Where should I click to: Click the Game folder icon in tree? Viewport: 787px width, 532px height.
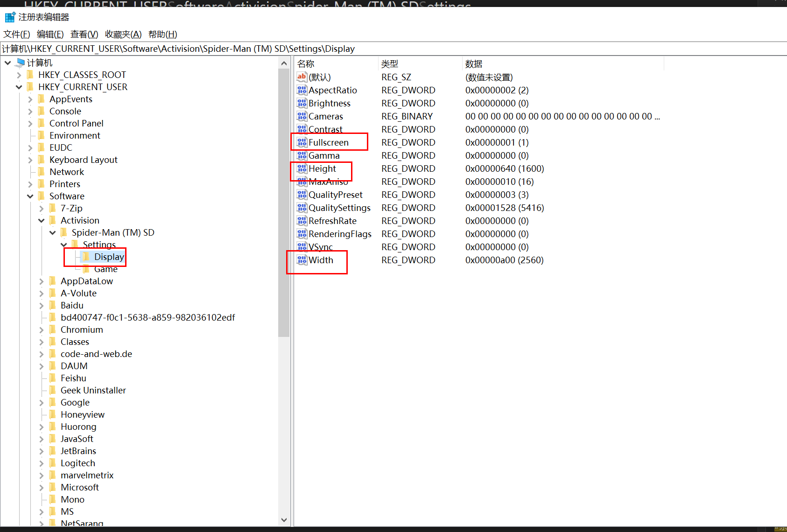pos(86,269)
